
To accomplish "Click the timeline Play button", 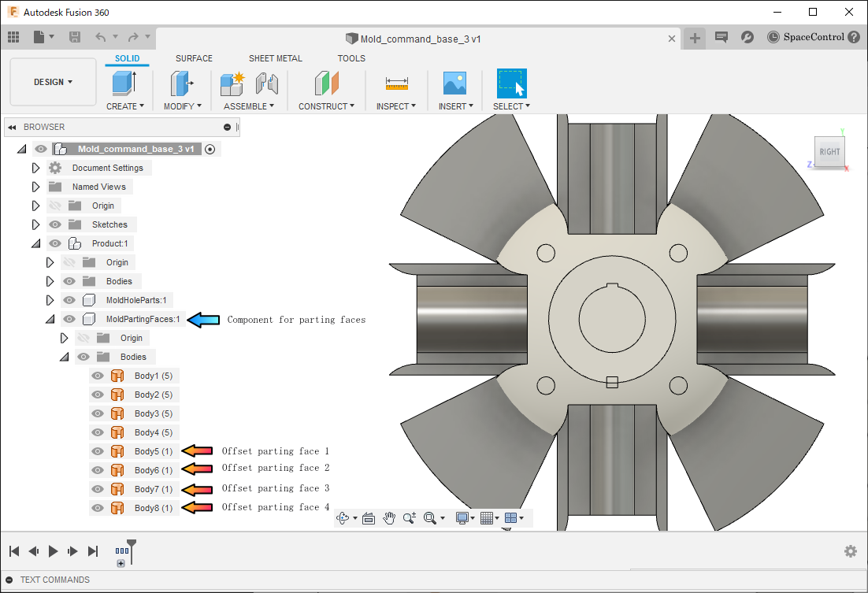I will coord(54,551).
